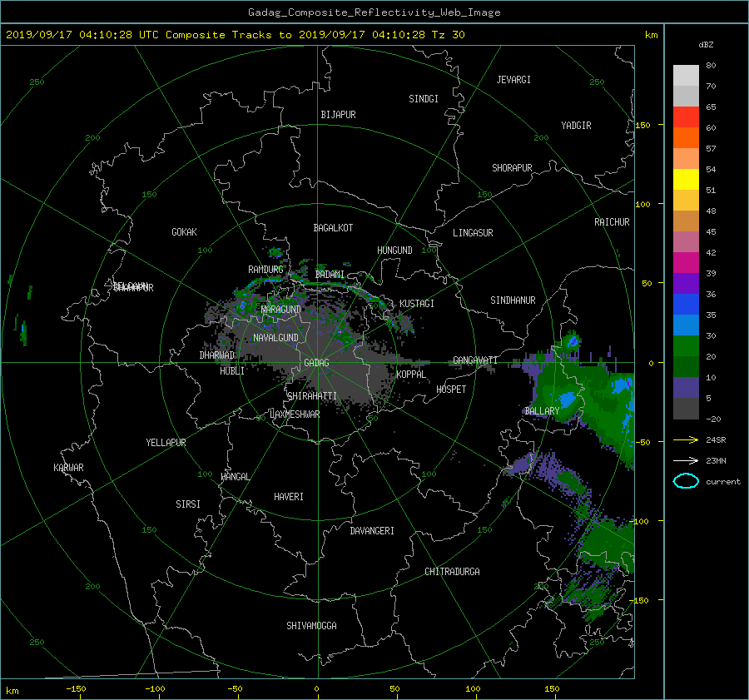Viewport: 749px width, 700px height.
Task: Click the SHIVAMOGGA city label
Action: click(x=311, y=625)
